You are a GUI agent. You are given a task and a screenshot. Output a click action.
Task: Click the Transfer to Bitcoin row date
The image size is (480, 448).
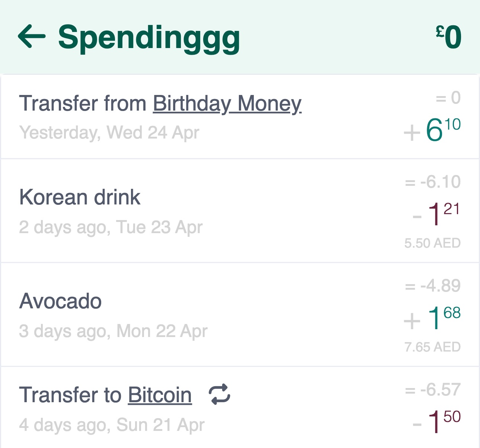(112, 425)
